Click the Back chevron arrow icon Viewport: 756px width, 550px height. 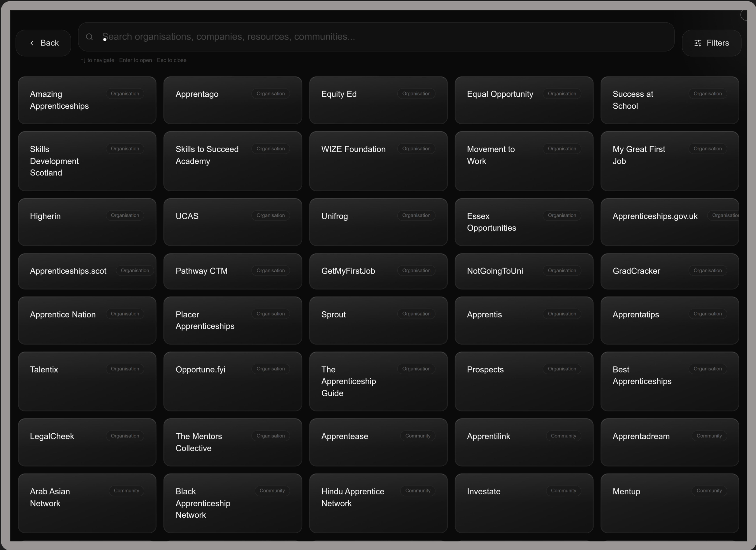coord(32,43)
